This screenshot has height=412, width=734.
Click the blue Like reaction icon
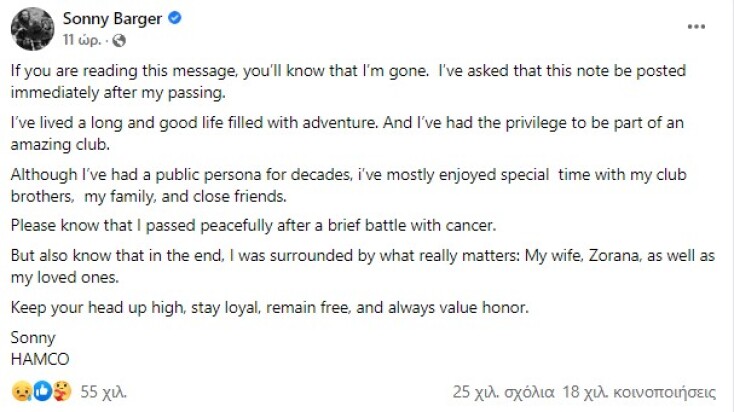tap(42, 390)
